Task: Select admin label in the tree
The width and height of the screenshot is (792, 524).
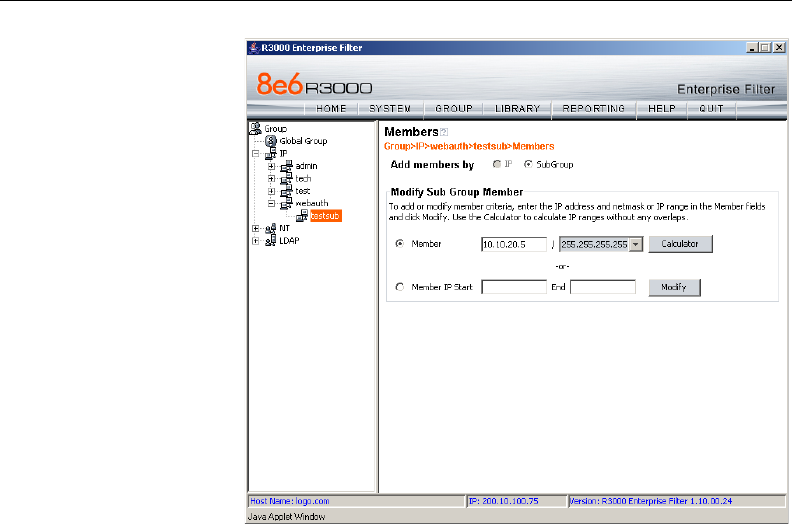Action: pos(306,166)
